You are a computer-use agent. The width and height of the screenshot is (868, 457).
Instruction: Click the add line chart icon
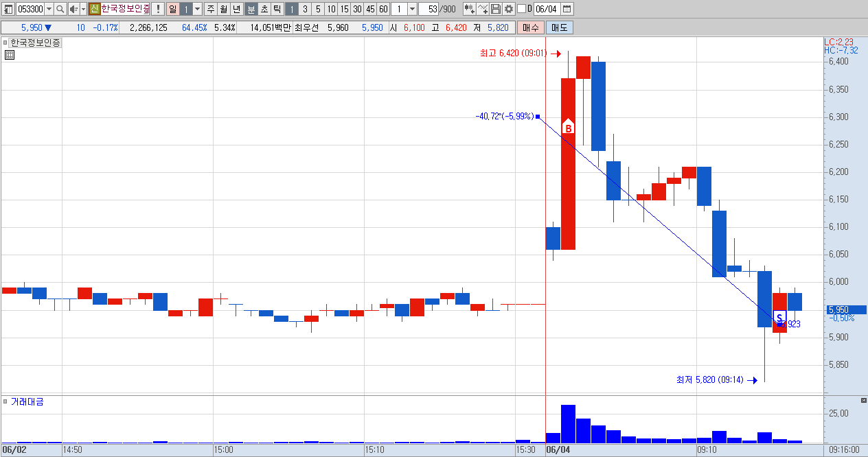pos(483,9)
